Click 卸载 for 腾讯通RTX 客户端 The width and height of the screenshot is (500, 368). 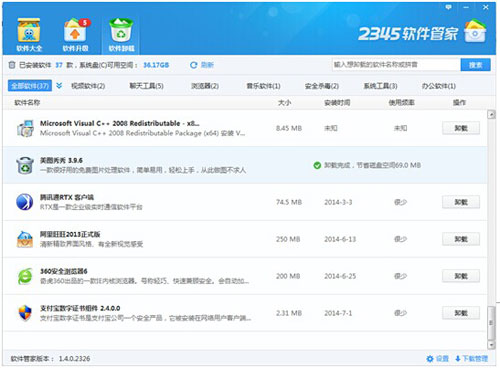(x=461, y=202)
